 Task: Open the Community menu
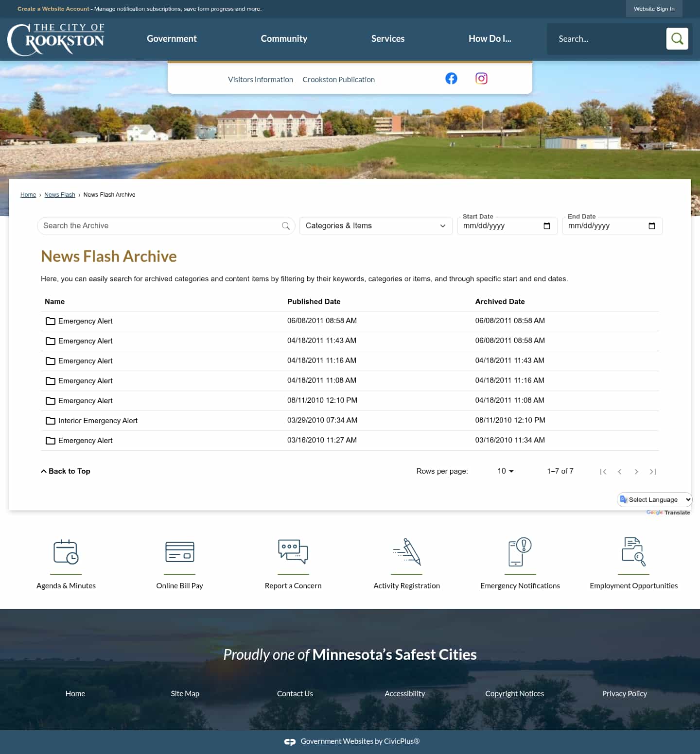(x=284, y=39)
